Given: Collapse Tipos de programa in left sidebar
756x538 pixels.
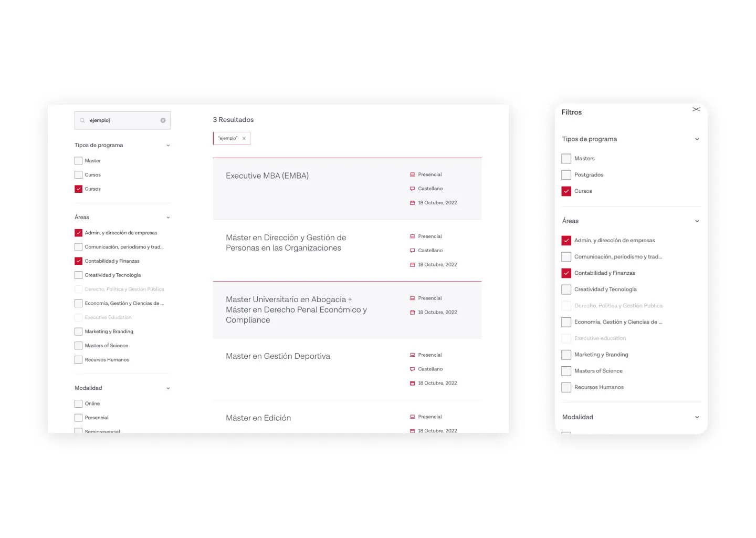Looking at the screenshot, I should click(x=168, y=146).
